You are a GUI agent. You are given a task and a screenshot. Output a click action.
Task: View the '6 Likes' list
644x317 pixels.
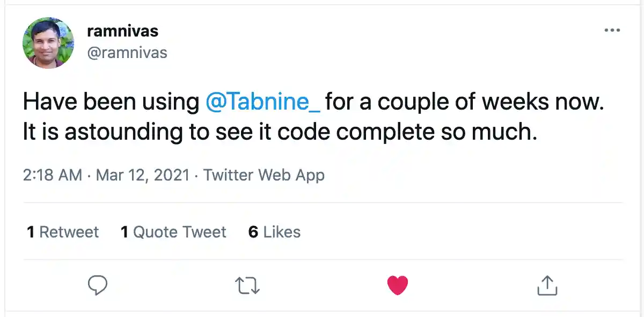point(274,232)
